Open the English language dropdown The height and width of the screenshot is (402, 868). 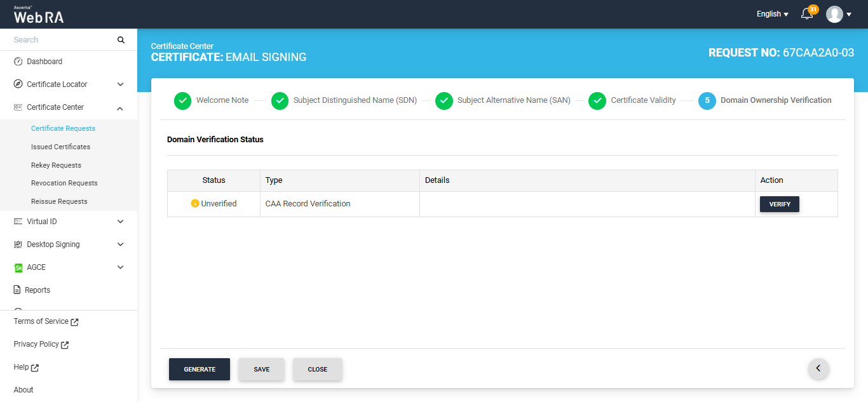coord(772,14)
